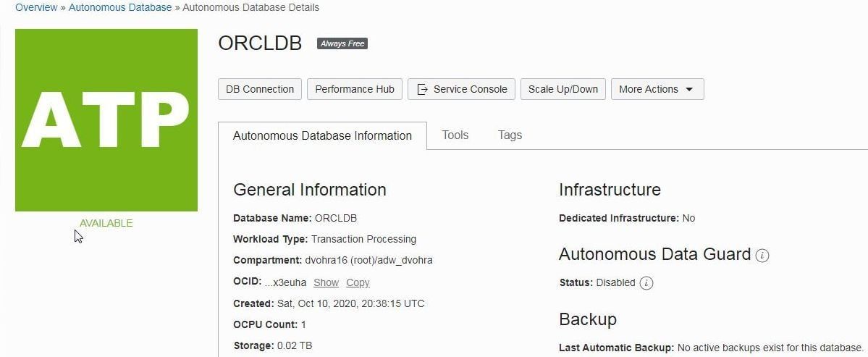Navigate to Autonomous Database breadcrumb
The width and height of the screenshot is (868, 357).
pos(120,8)
